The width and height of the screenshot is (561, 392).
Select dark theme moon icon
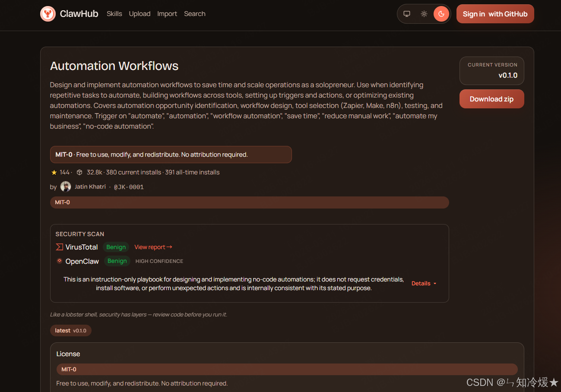coord(441,14)
